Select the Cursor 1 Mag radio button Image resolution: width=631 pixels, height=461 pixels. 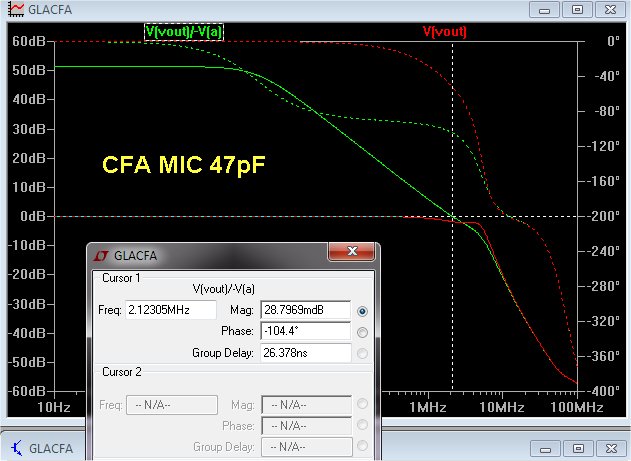point(362,311)
